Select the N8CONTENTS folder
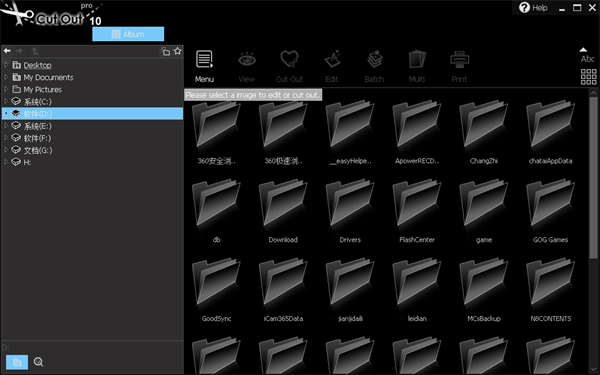Screen dimensions: 600x375 pos(550,290)
